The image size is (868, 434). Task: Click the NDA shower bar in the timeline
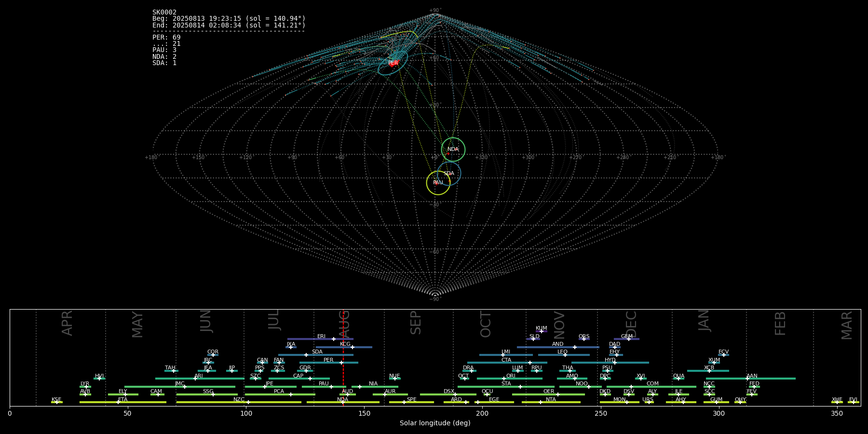(x=343, y=402)
